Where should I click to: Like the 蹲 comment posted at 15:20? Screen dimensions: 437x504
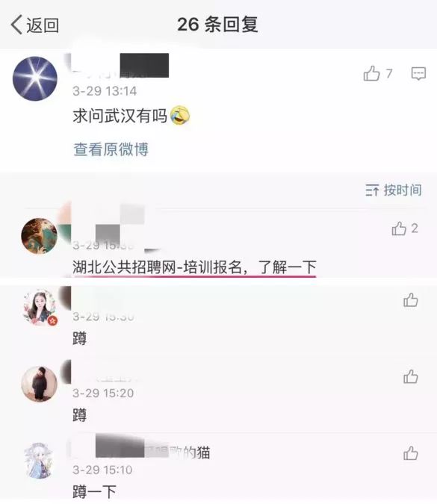[x=411, y=376]
